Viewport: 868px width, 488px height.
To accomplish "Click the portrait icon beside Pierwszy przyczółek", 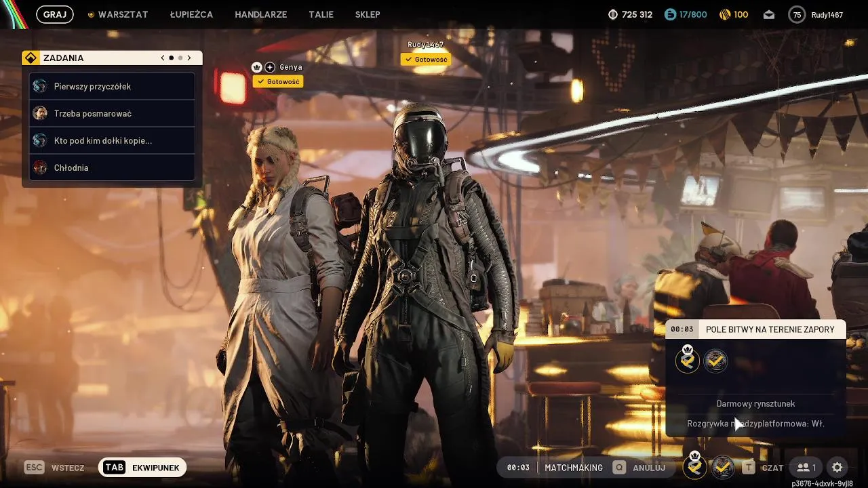I will [40, 86].
